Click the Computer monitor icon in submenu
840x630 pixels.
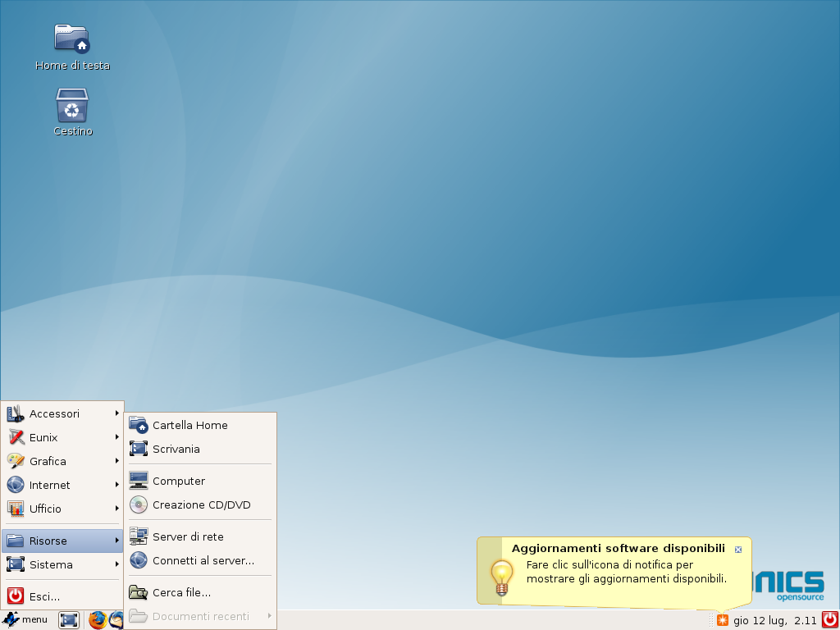(x=139, y=481)
